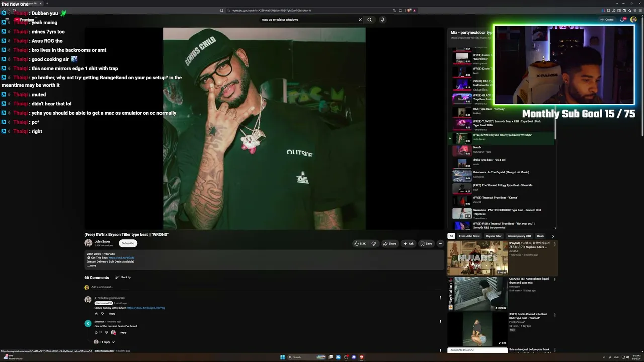Clear the search box with the X
644x362 pixels.
(360, 20)
